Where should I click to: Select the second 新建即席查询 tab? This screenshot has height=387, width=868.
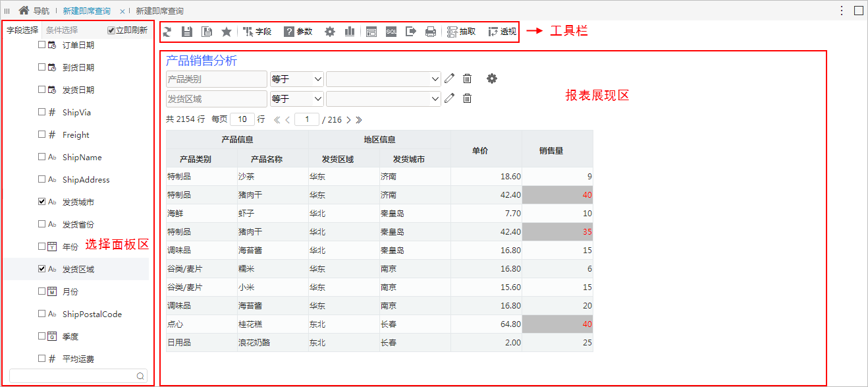click(x=160, y=11)
